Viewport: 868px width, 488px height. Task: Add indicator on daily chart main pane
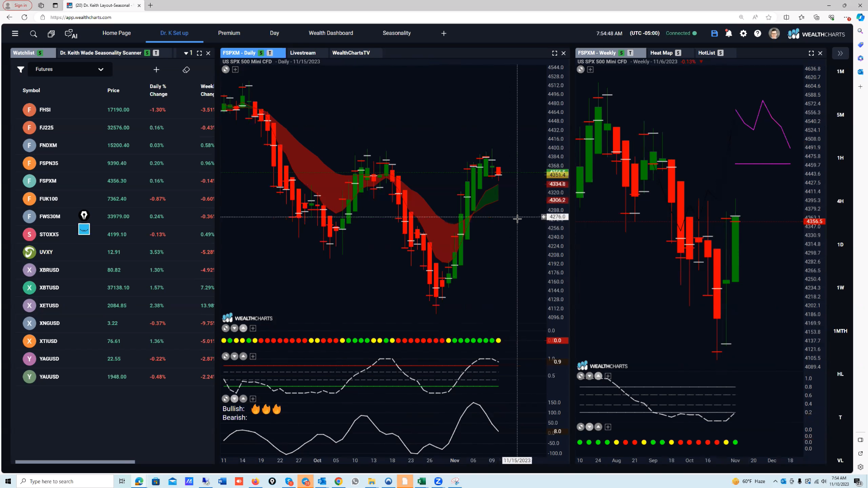click(x=235, y=70)
